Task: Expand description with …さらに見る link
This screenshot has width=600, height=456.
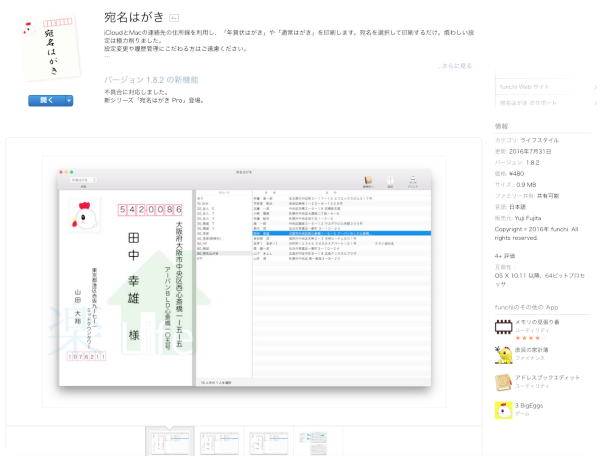Action: click(x=455, y=66)
